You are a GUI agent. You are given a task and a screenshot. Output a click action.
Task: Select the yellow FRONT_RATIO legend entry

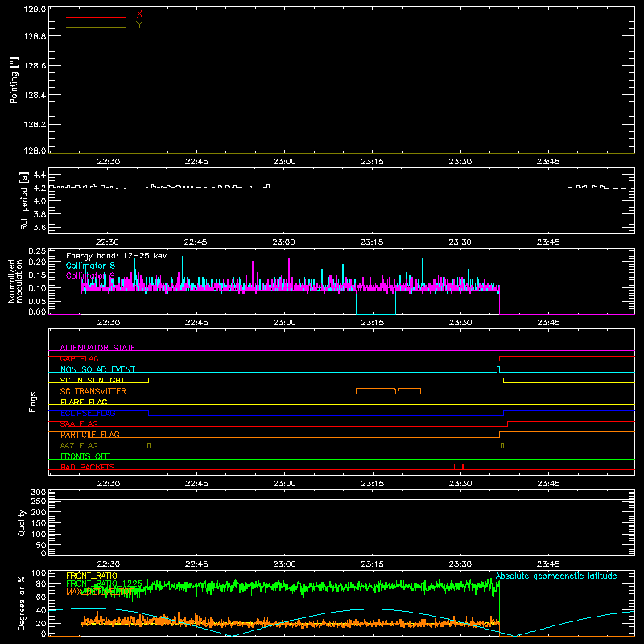coord(92,576)
